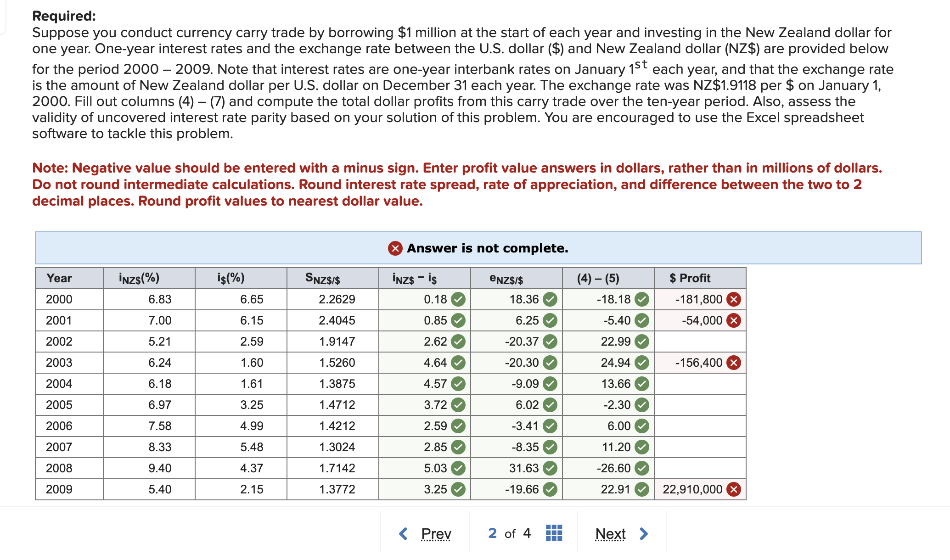Click the Prev left chevron arrow
Screen dimensions: 950x560
click(404, 533)
